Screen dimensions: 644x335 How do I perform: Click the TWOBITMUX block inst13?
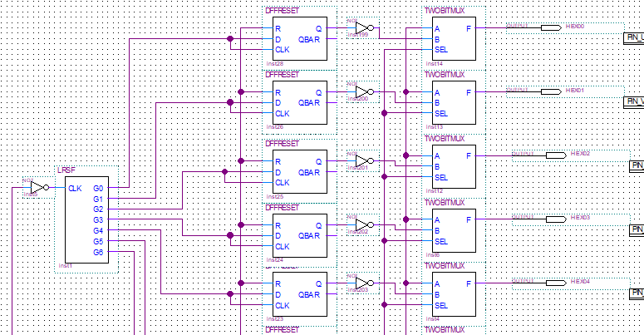(450, 102)
